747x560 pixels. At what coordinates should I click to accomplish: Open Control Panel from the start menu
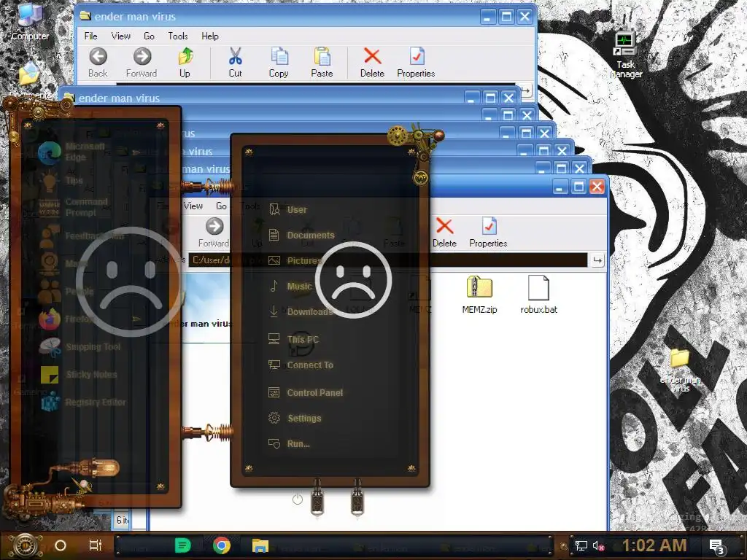(306, 393)
